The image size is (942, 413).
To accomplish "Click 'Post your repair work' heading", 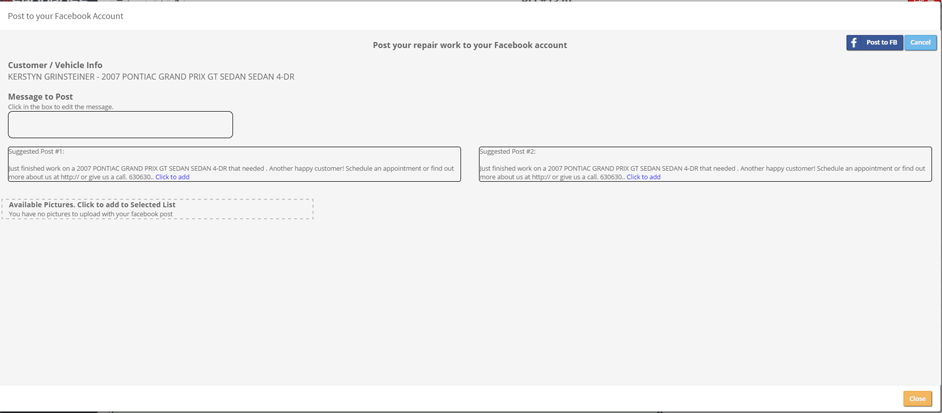I will [x=470, y=45].
